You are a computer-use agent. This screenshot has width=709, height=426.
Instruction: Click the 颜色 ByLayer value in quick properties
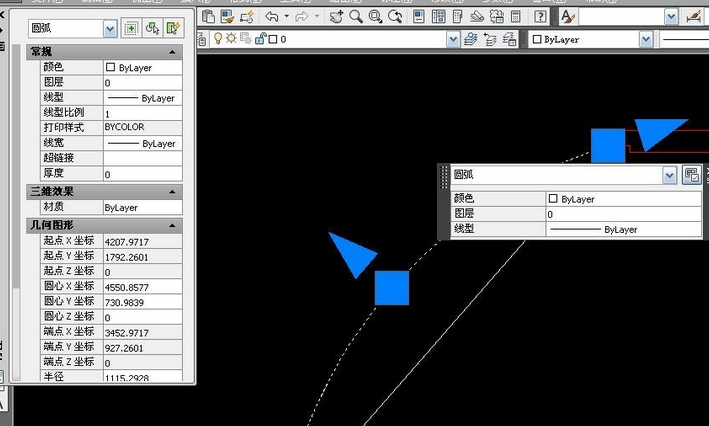click(x=620, y=199)
